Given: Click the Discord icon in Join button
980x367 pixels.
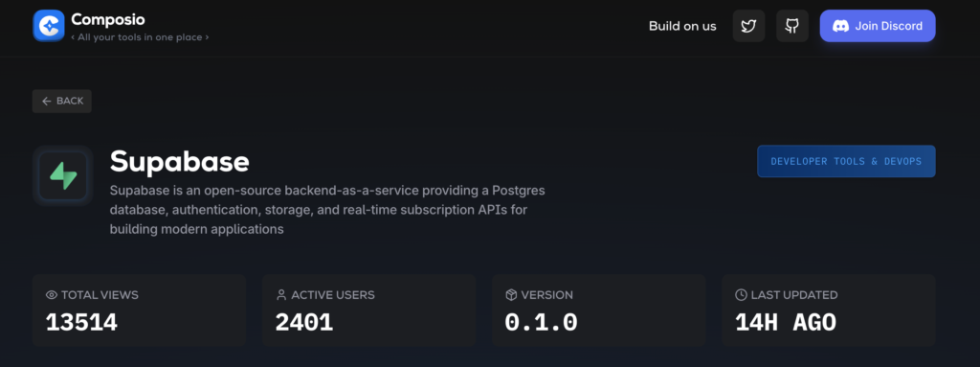Looking at the screenshot, I should (841, 26).
